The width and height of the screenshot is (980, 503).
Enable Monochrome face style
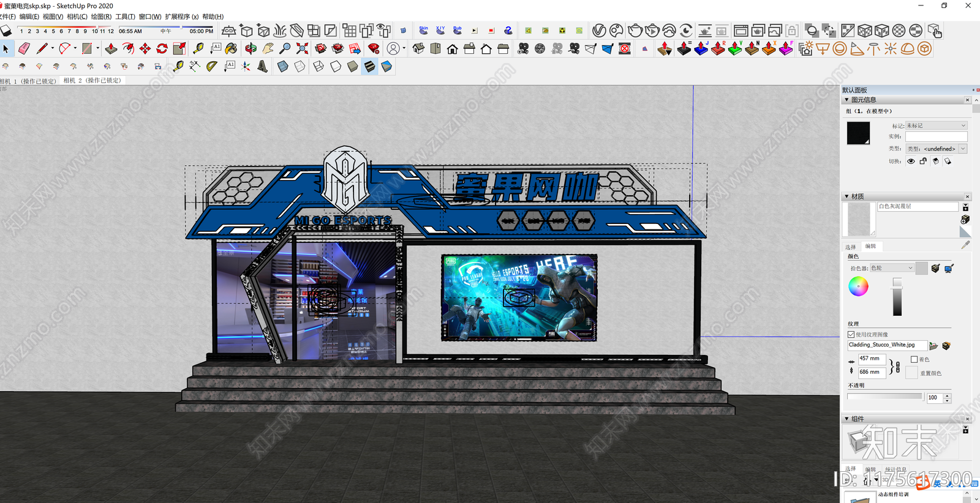tap(386, 66)
